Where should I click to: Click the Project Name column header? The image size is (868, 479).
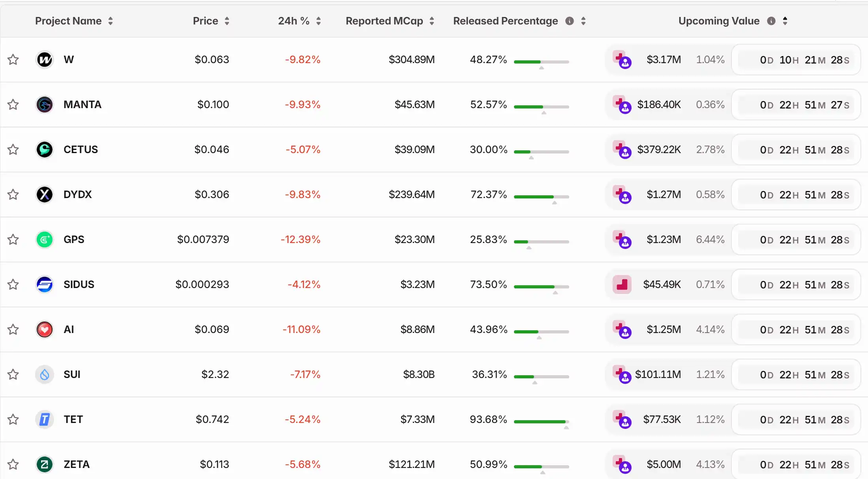(68, 21)
